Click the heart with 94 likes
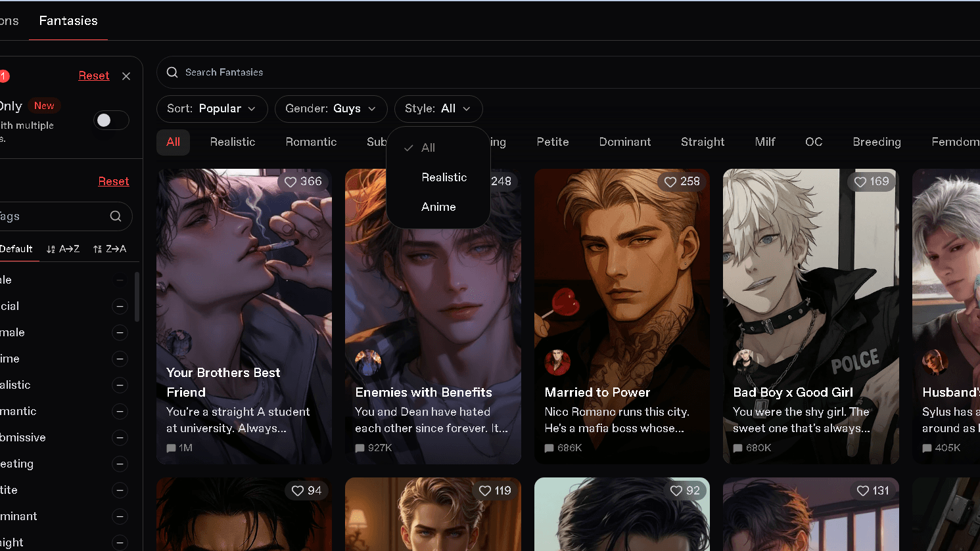Screen dimensions: 980x551 [x=298, y=491]
